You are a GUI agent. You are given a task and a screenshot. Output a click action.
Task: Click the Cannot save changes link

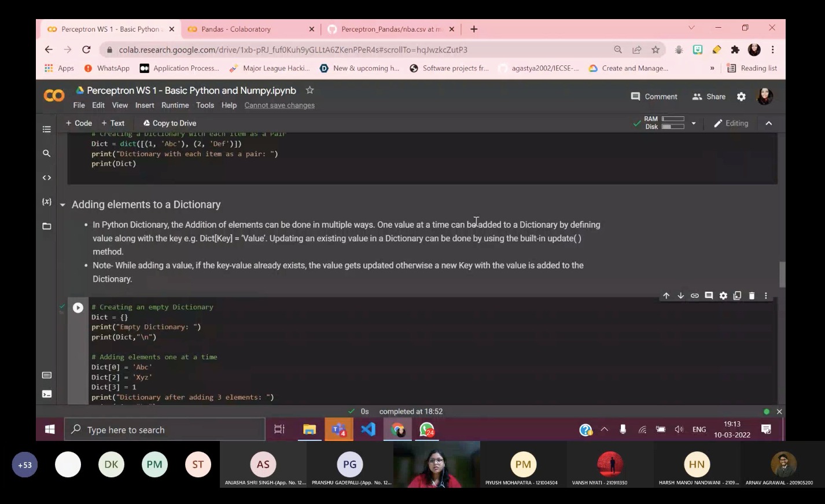coord(279,105)
